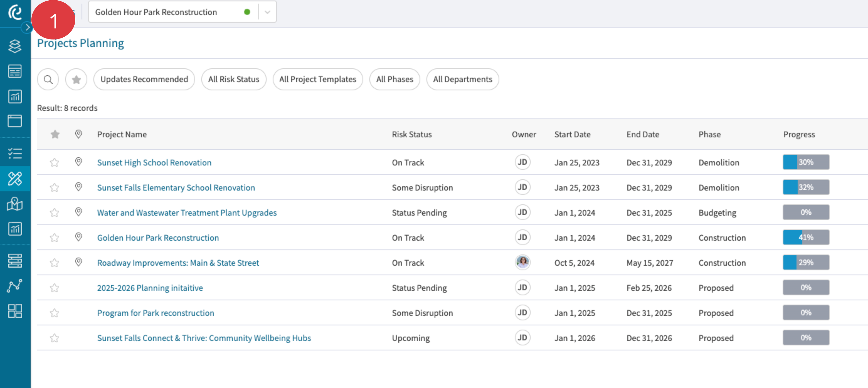Favorite the Golden Hour Park Reconstruction row
This screenshot has height=388, width=868.
pyautogui.click(x=55, y=238)
